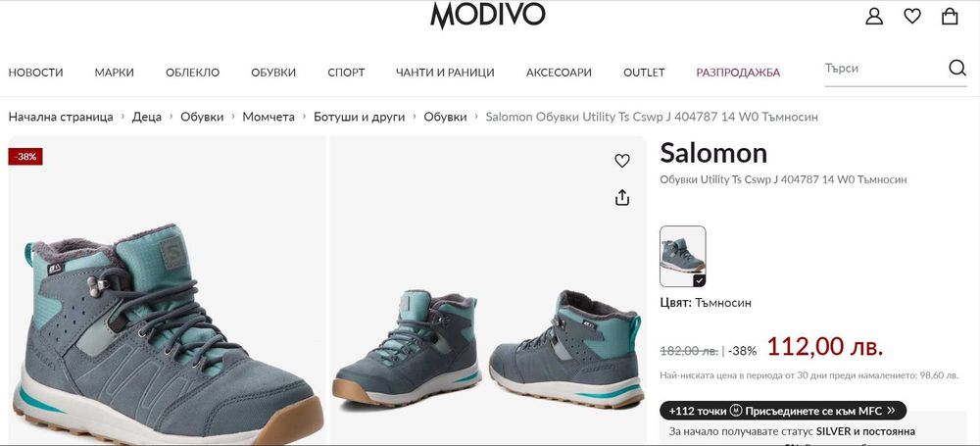Click the share icon on product image

622,198
